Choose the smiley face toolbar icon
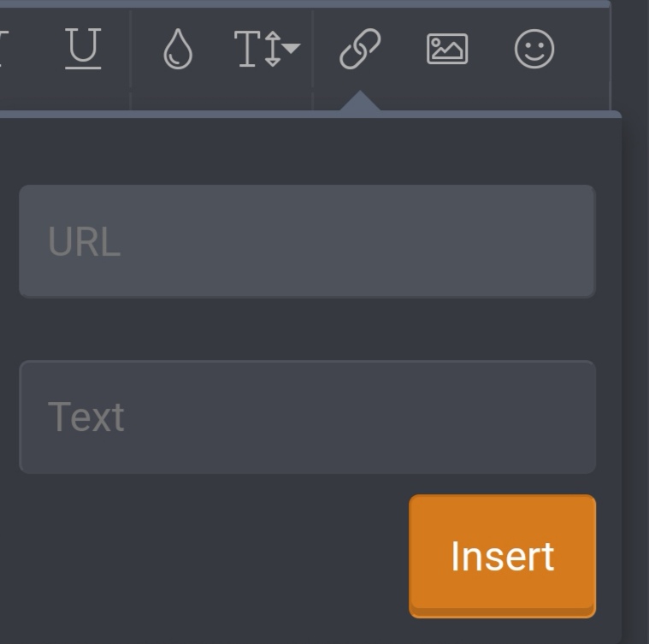 (x=534, y=50)
